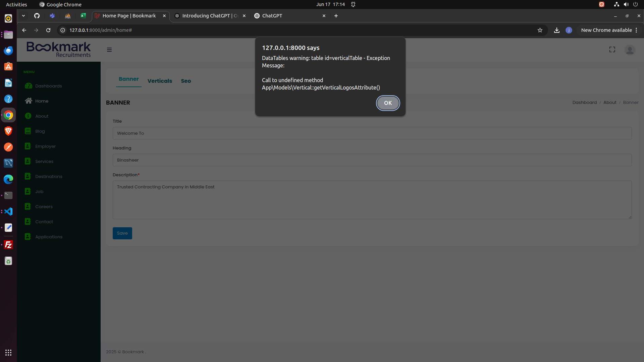The width and height of the screenshot is (644, 362).
Task: Launch Visual Studio Code from the dock
Action: [8, 212]
